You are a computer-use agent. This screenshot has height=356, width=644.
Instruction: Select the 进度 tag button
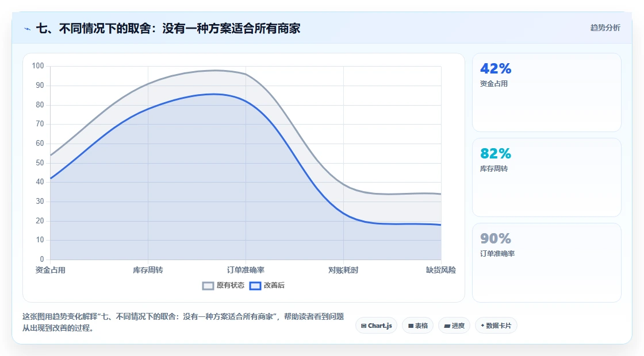coord(454,326)
